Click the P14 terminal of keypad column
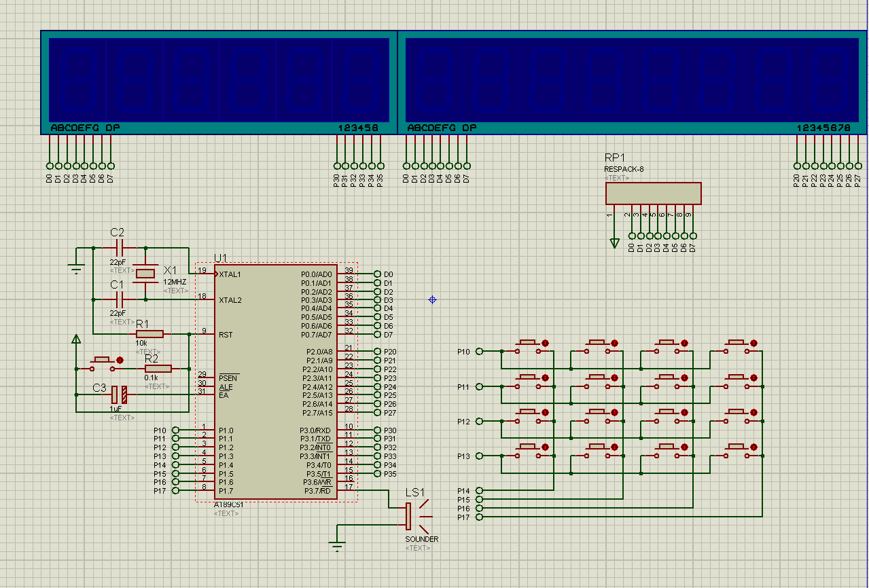 [x=479, y=490]
